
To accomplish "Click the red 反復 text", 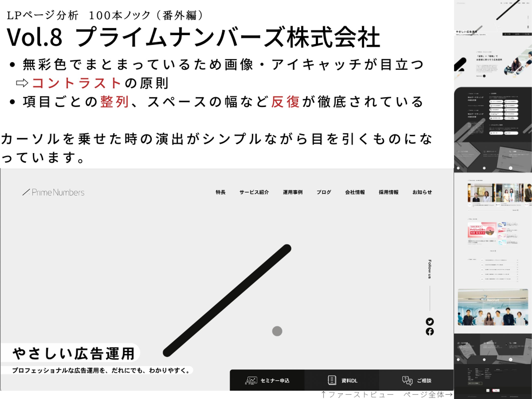I will [x=285, y=102].
